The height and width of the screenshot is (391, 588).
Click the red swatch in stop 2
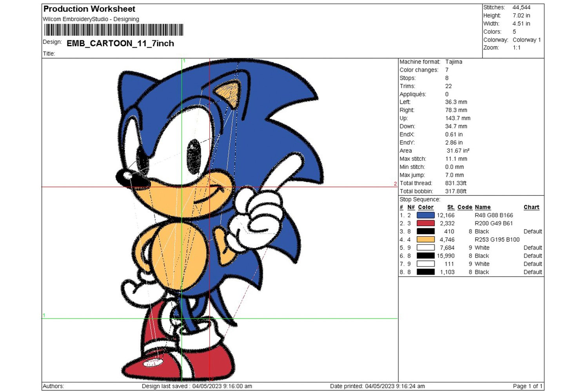[426, 223]
